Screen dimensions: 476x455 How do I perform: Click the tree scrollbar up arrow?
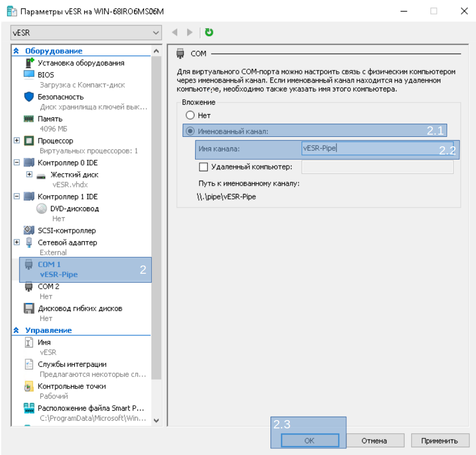[156, 51]
